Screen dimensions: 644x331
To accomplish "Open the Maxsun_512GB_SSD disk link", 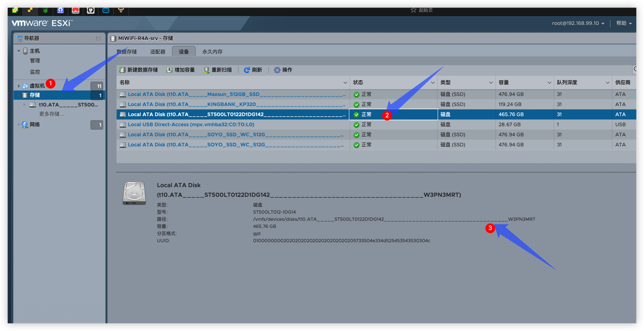I will (x=236, y=94).
